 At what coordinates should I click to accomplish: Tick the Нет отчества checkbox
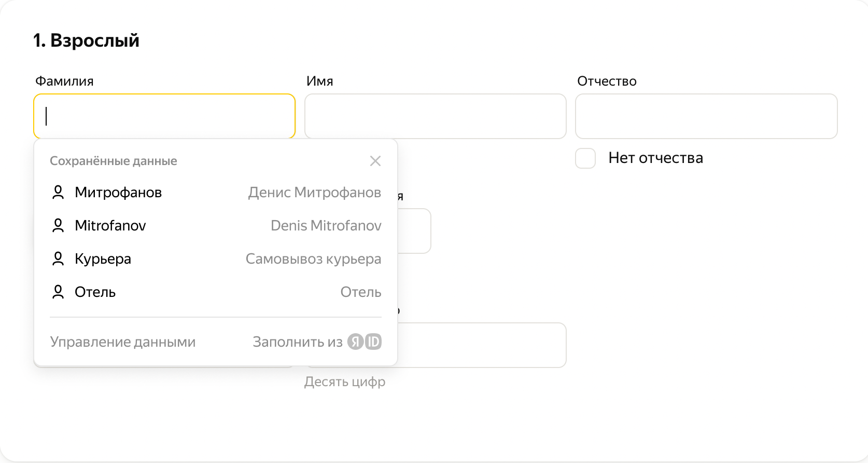click(585, 158)
